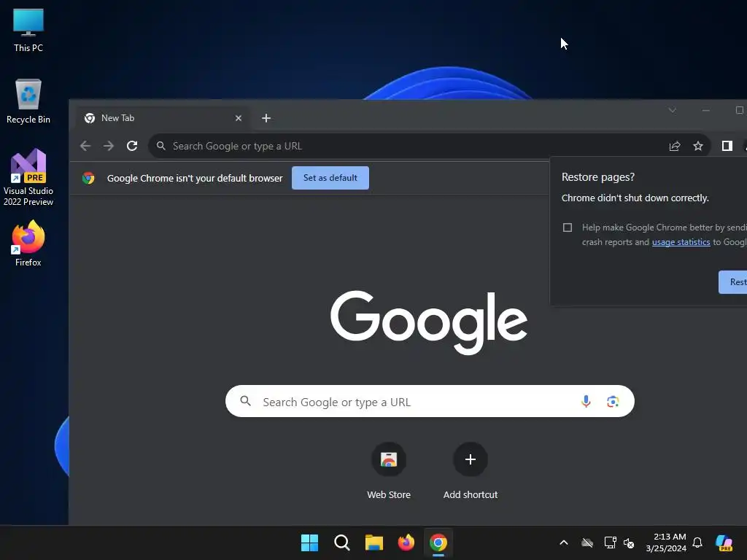The image size is (747, 560).
Task: Enable sending crash reports checkbox
Action: pyautogui.click(x=568, y=227)
